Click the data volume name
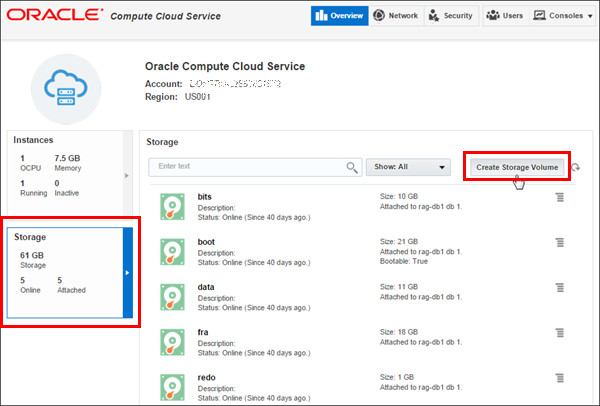600x406 pixels. pyautogui.click(x=206, y=287)
